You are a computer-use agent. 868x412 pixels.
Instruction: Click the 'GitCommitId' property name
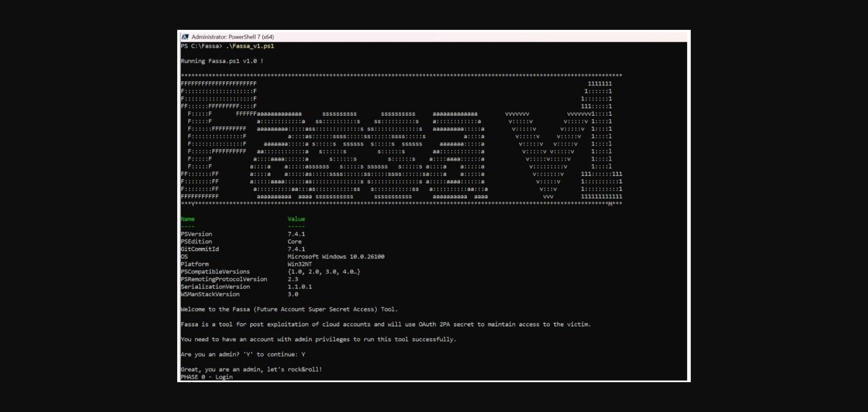(200, 249)
